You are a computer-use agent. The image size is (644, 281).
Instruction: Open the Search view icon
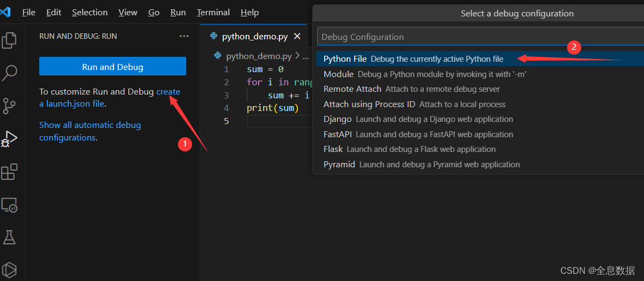point(9,73)
